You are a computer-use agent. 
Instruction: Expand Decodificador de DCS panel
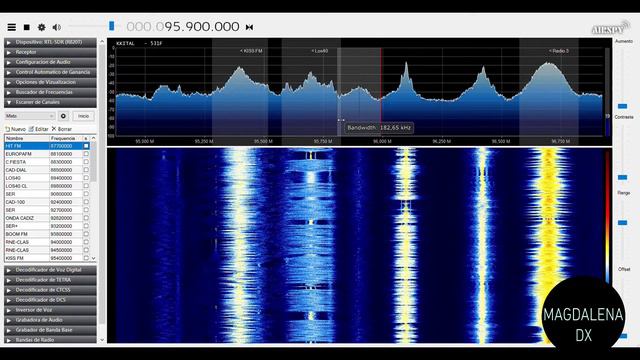point(50,300)
